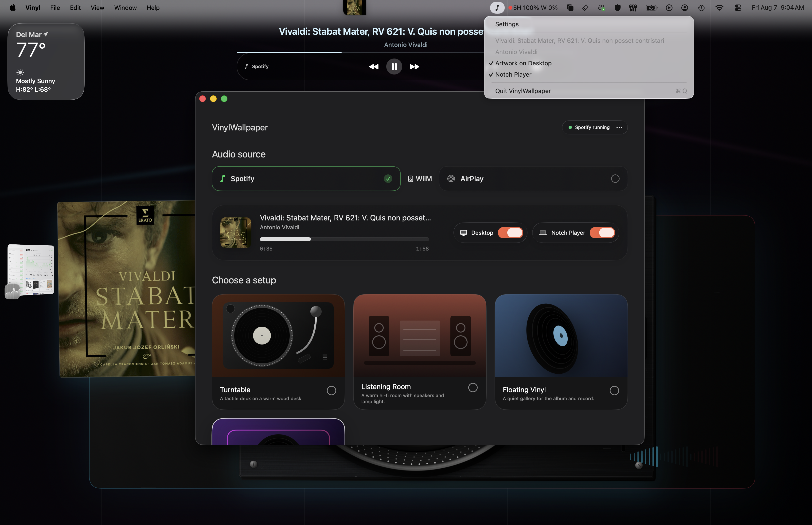Click the album artwork in notch area
Screen dimensions: 812x525
[x=354, y=8]
